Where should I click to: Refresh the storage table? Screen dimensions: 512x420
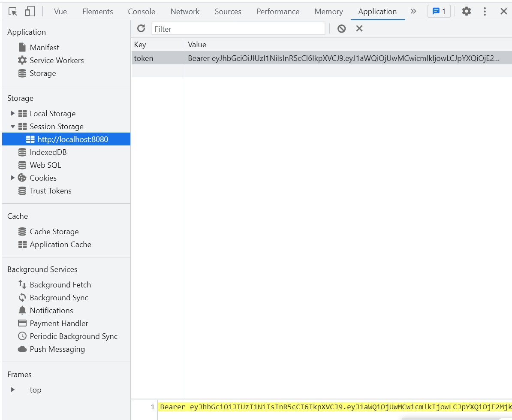[141, 29]
